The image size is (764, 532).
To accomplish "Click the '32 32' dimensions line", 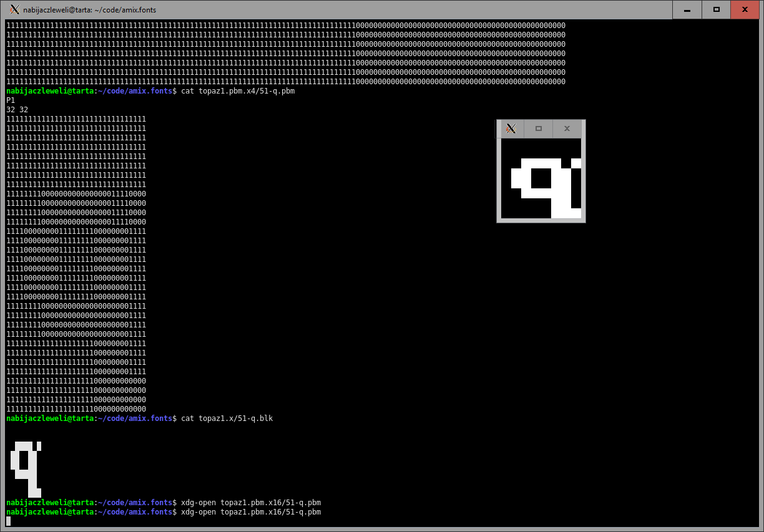I will (x=17, y=110).
